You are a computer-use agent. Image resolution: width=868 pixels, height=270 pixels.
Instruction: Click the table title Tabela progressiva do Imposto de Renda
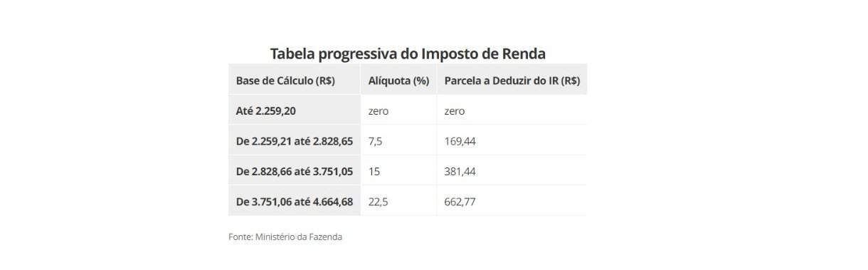[x=408, y=53]
